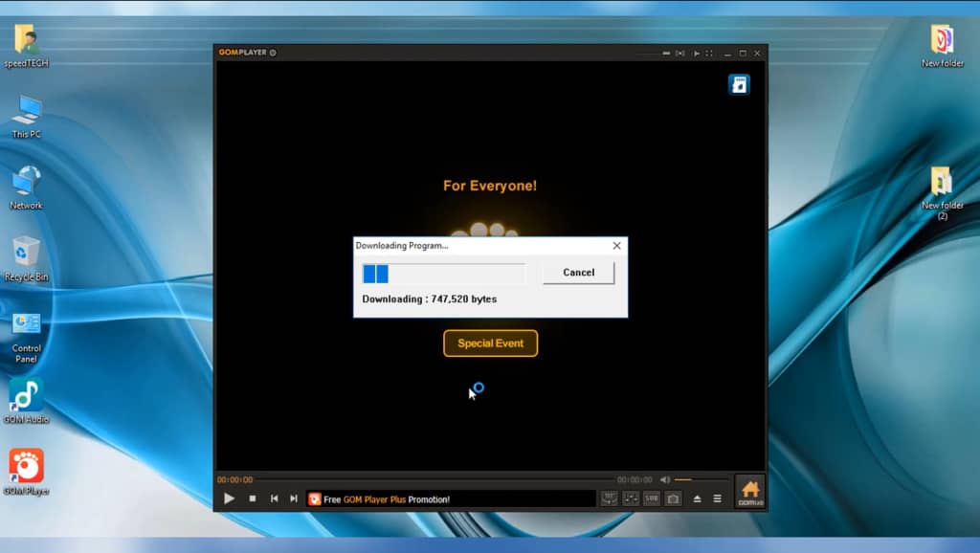Skip to the next track
The width and height of the screenshot is (980, 553).
pos(294,498)
